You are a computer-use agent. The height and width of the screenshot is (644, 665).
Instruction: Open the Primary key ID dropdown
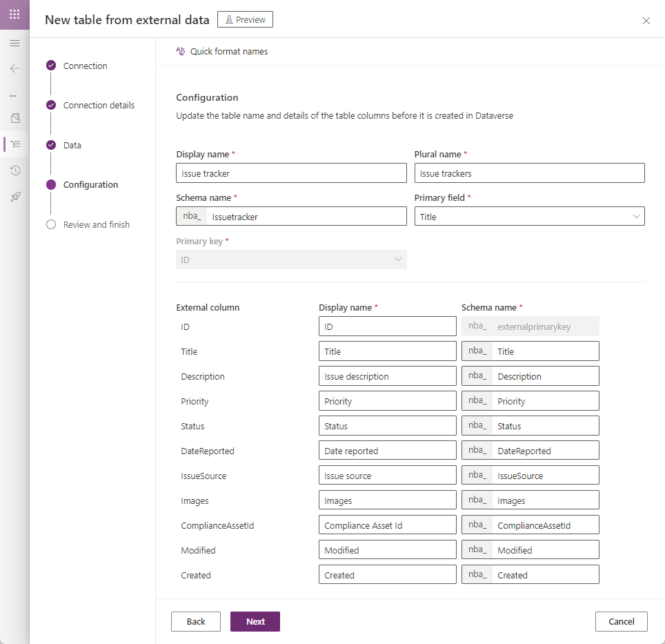(291, 260)
